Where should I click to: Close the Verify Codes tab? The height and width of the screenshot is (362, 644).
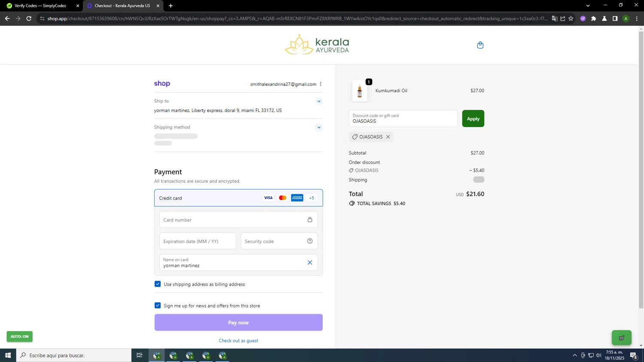(78, 6)
